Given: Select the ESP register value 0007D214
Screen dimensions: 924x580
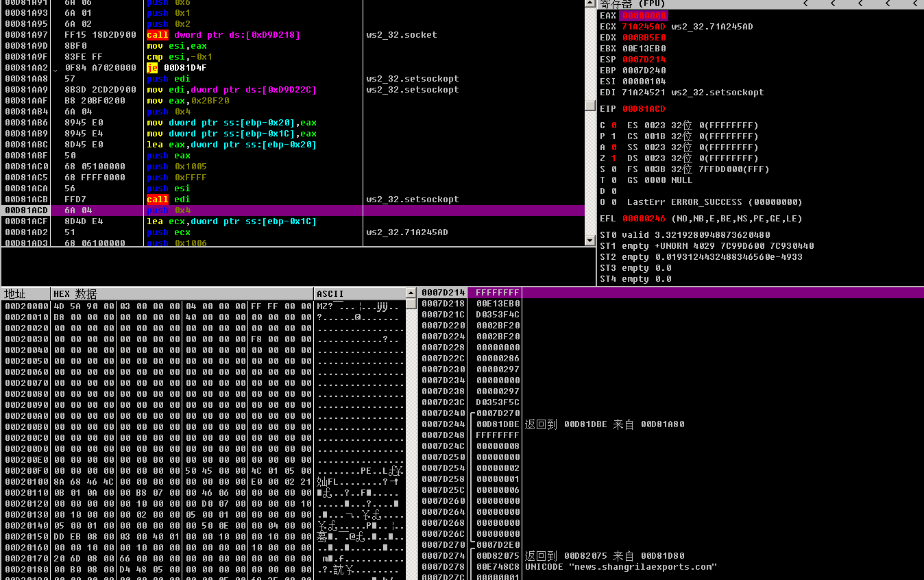Looking at the screenshot, I should 644,60.
